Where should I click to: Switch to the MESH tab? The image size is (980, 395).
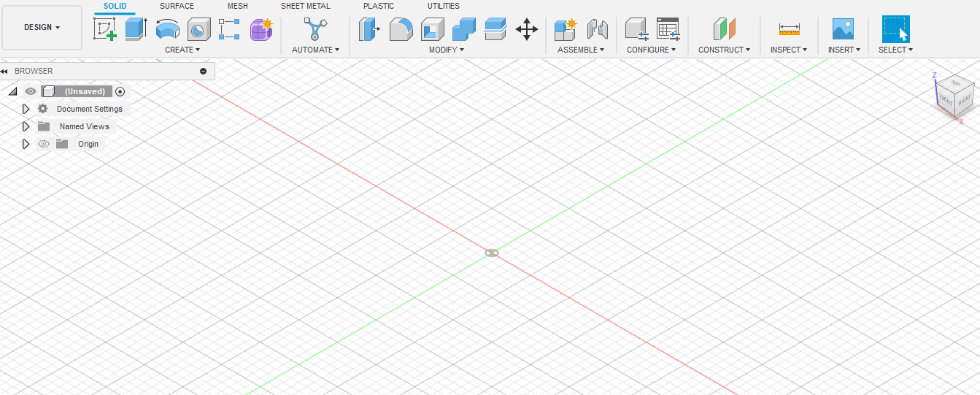coord(238,6)
